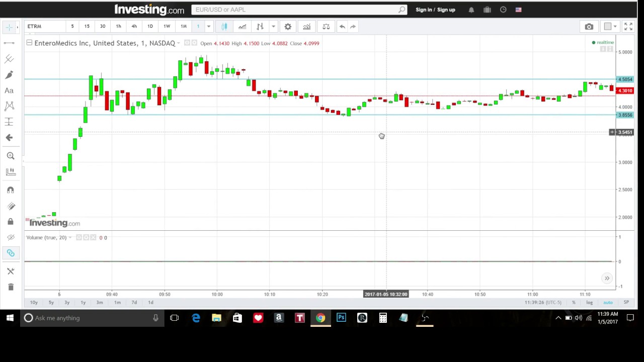This screenshot has height=362, width=644.
Task: Switch to the 1D interval
Action: 150,26
